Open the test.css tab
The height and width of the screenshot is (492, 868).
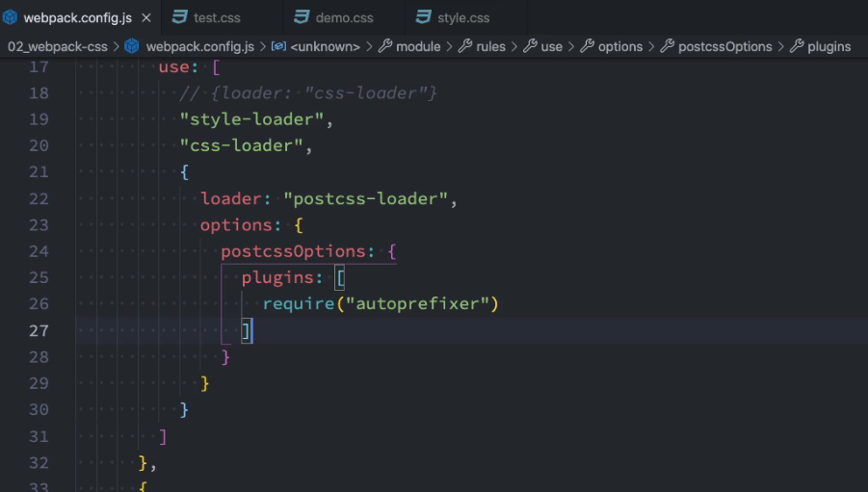coord(217,17)
